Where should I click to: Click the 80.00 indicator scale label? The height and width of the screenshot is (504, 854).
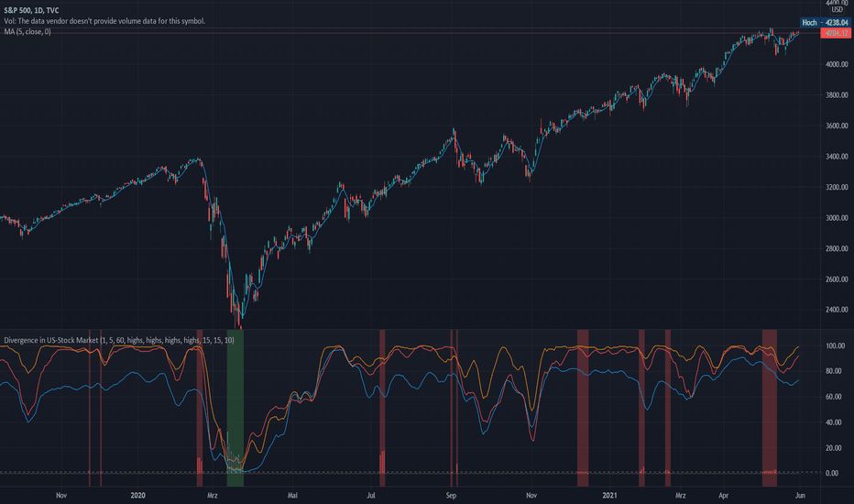coord(834,371)
